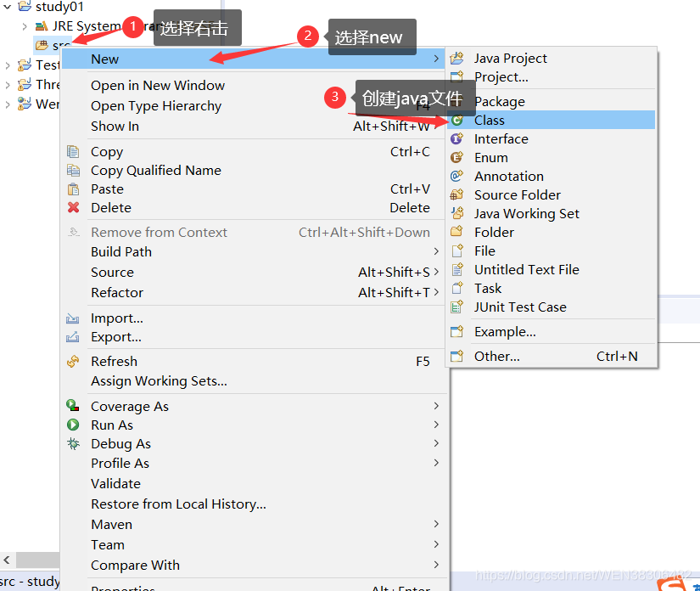The height and width of the screenshot is (591, 700).
Task: Click the green Run As play icon
Action: coord(73,425)
